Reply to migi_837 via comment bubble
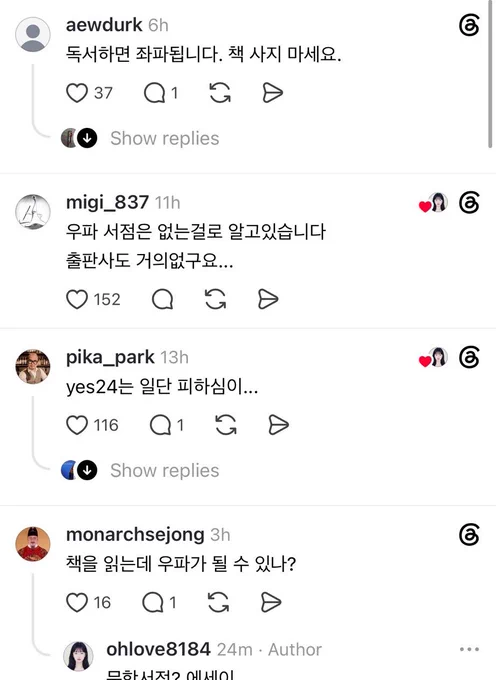Screen dimensions: 496x680 coord(163,299)
